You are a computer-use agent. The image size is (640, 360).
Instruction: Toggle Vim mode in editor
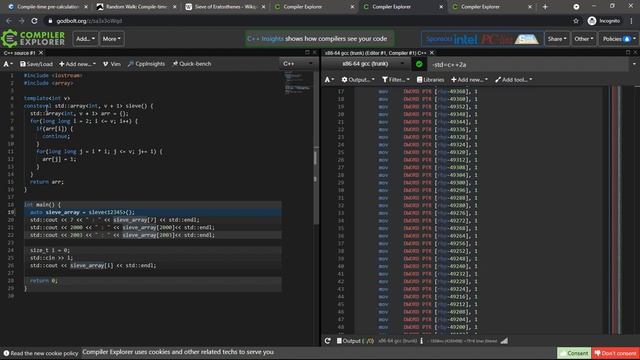[x=112, y=64]
